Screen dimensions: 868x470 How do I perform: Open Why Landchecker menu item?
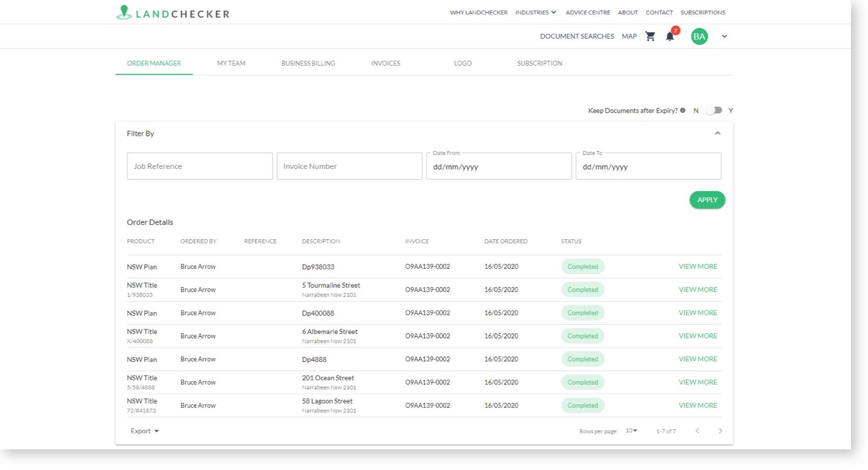pos(479,13)
